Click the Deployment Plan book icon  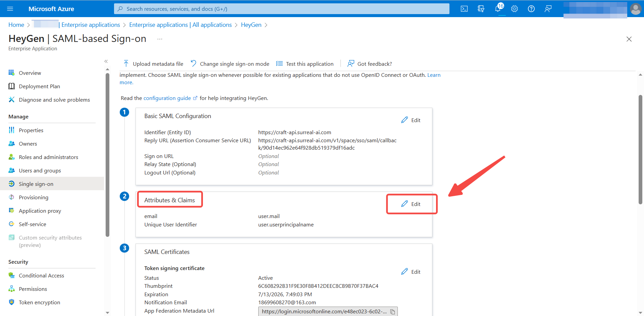pyautogui.click(x=11, y=86)
